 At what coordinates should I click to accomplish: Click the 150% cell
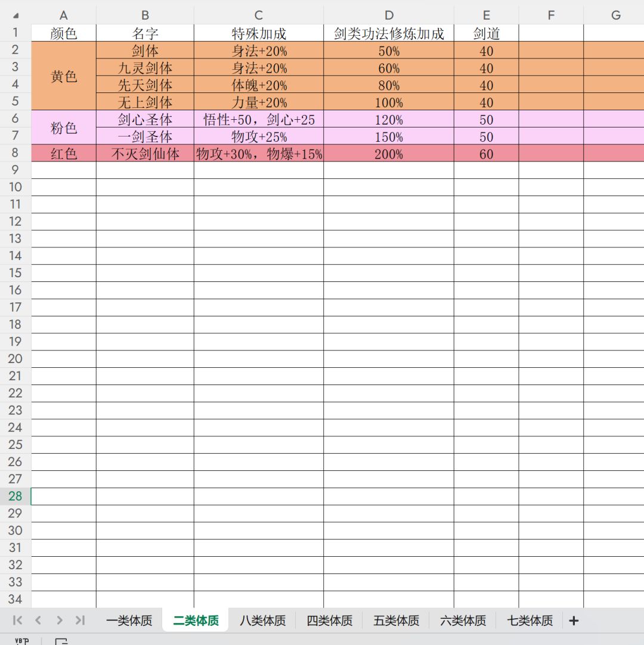pos(388,136)
